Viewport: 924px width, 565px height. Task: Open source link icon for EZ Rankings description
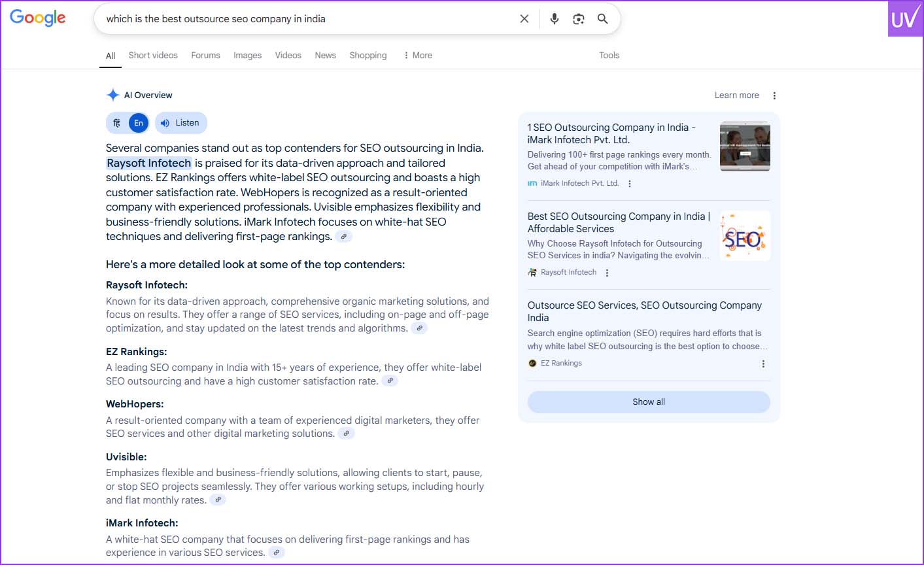click(390, 381)
